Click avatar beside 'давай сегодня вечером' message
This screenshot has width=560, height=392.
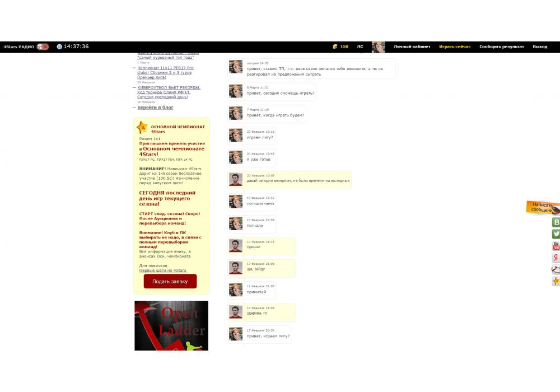236,179
